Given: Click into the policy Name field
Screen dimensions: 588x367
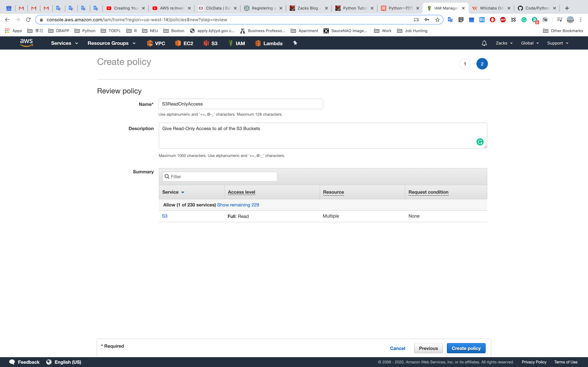Looking at the screenshot, I should tap(241, 104).
